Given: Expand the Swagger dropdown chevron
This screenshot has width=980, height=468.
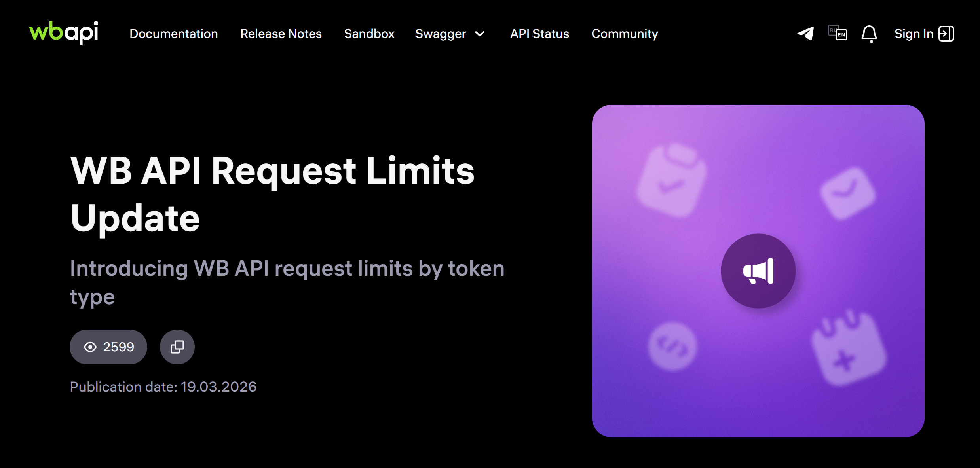Looking at the screenshot, I should point(480,34).
